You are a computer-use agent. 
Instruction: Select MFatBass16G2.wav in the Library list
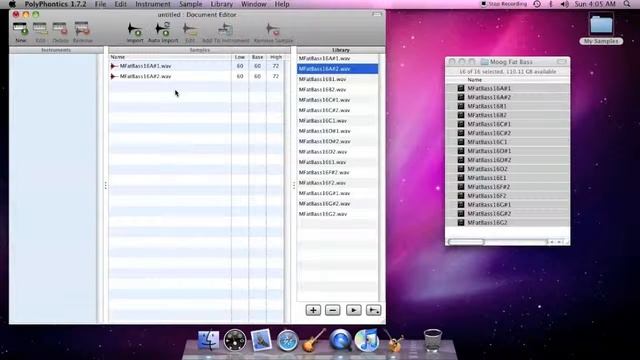point(338,214)
